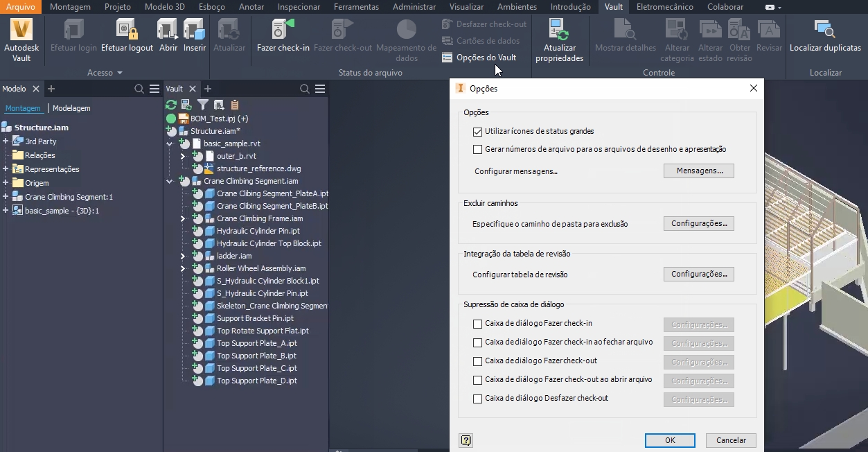Add a new panel tab next to Vault

[208, 89]
